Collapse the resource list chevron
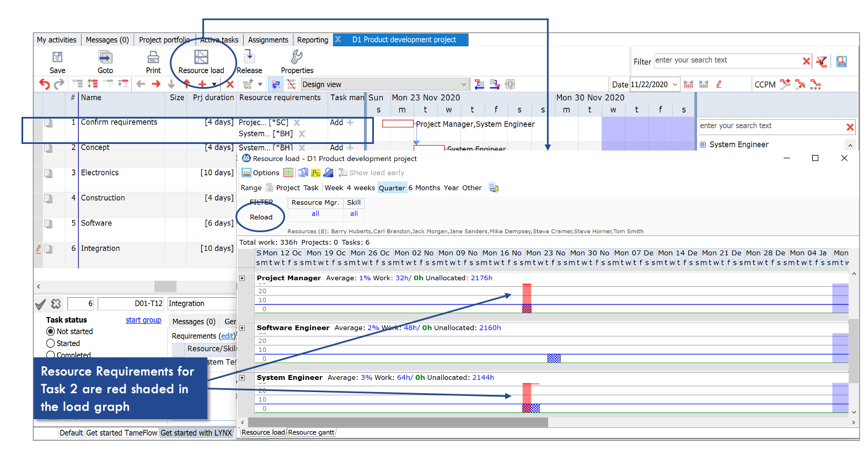The height and width of the screenshot is (450, 868). [x=850, y=145]
